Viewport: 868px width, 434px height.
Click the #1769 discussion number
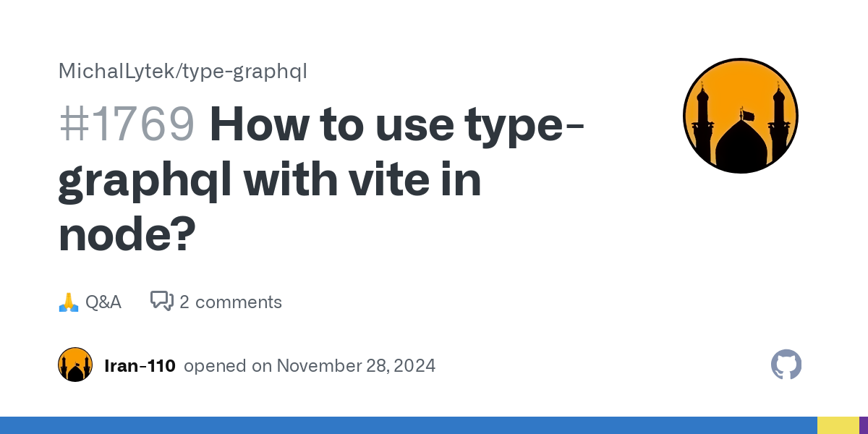click(127, 124)
